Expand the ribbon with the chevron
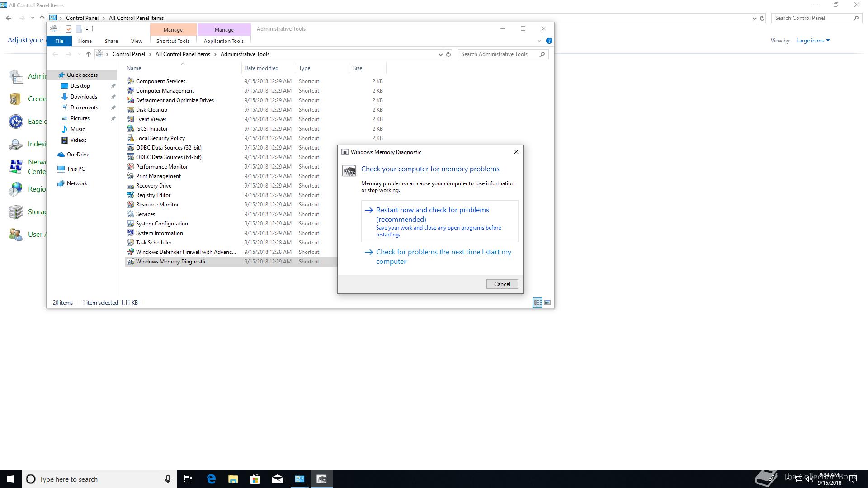Viewport: 868px width, 488px height. pyautogui.click(x=539, y=41)
